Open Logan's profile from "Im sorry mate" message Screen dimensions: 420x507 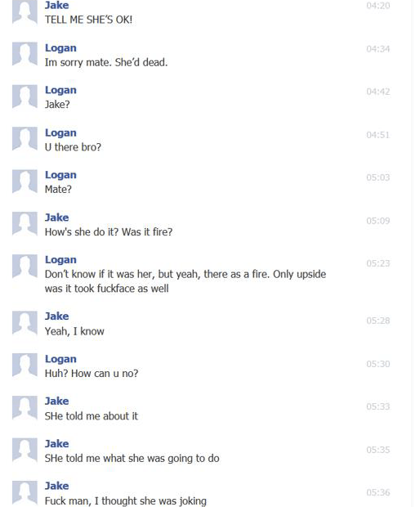(x=60, y=48)
